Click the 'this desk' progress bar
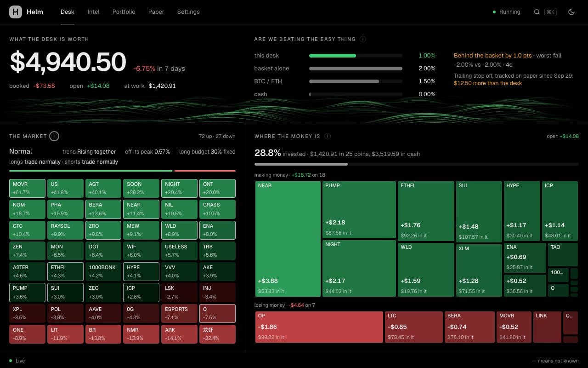The height and width of the screenshot is (368, 588). click(356, 56)
